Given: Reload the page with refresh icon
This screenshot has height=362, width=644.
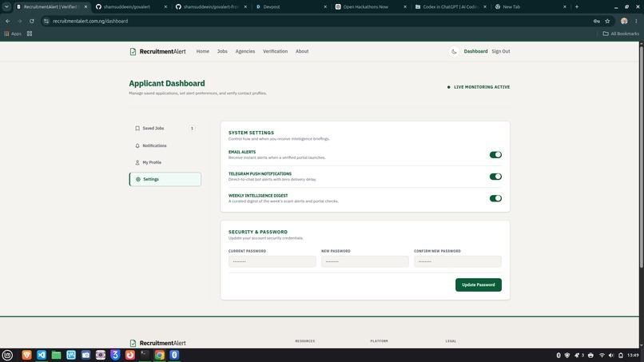Looking at the screenshot, I should click(32, 21).
